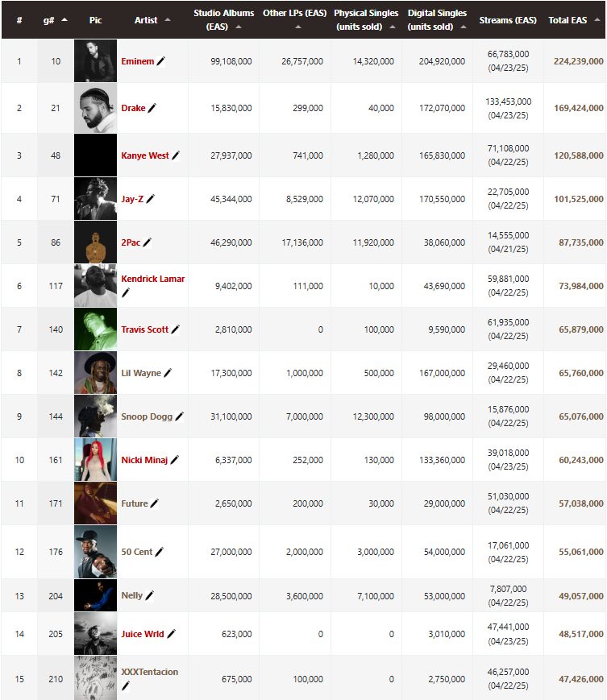Sort by the Artist column arrow
Screen dimensions: 607x700
[168, 19]
